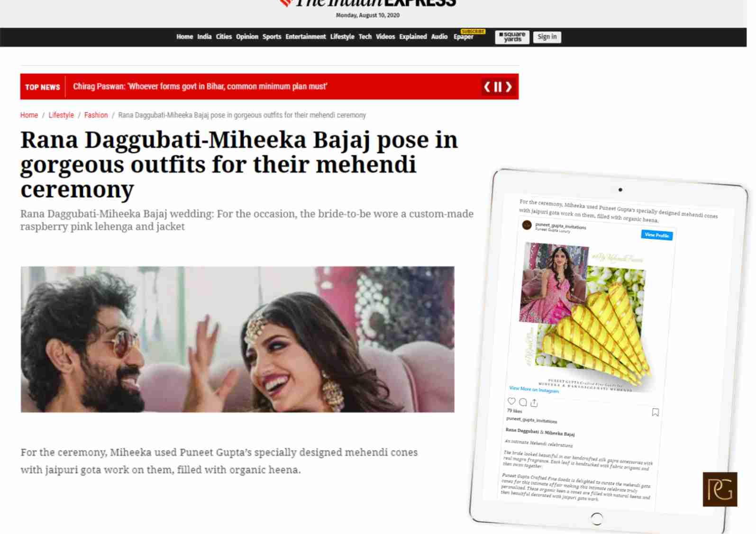Screen dimensions: 756x534
Task: Open the square yards button
Action: [512, 37]
